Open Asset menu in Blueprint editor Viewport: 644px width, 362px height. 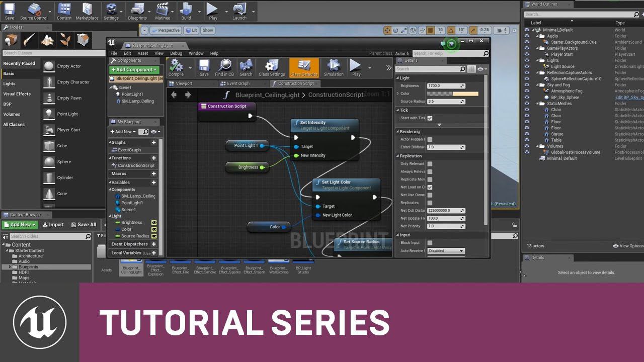tap(143, 53)
